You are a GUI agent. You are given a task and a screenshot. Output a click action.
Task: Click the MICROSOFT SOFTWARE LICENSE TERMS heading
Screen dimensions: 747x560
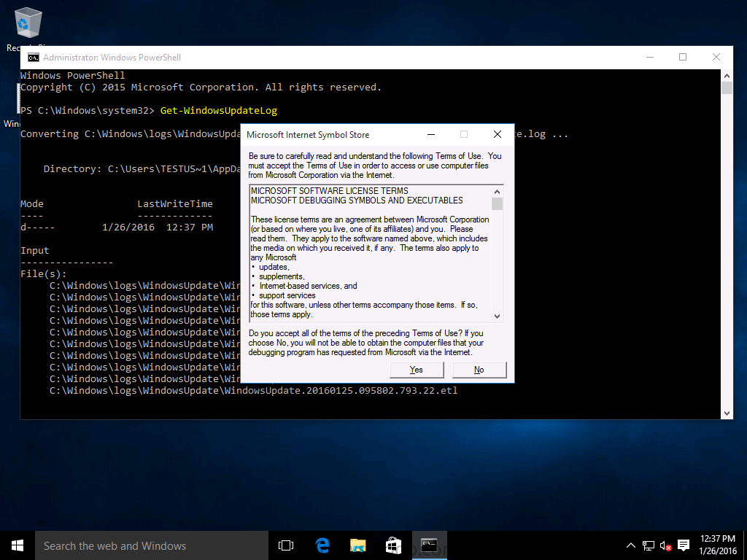(x=330, y=191)
